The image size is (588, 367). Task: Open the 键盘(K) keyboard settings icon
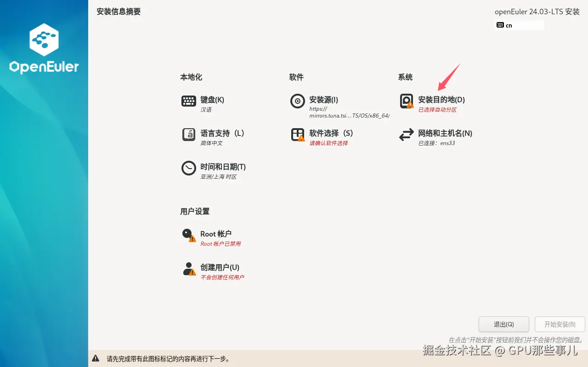pyautogui.click(x=188, y=101)
